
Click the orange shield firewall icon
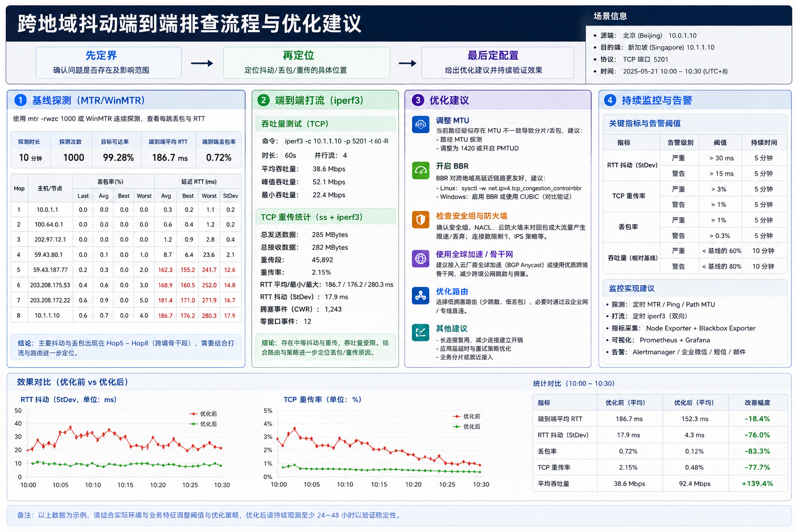[x=420, y=220]
